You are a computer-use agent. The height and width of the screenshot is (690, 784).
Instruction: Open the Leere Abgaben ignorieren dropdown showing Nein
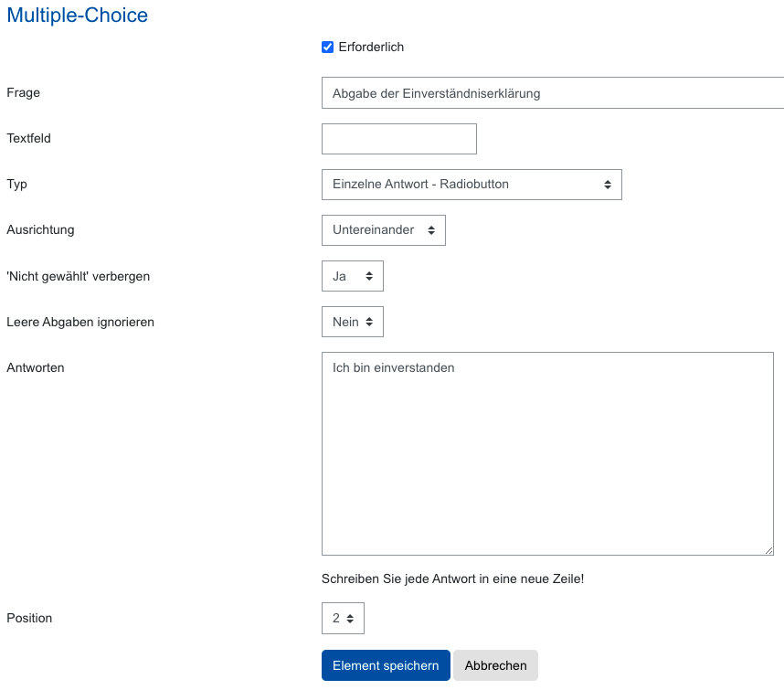pyautogui.click(x=353, y=322)
